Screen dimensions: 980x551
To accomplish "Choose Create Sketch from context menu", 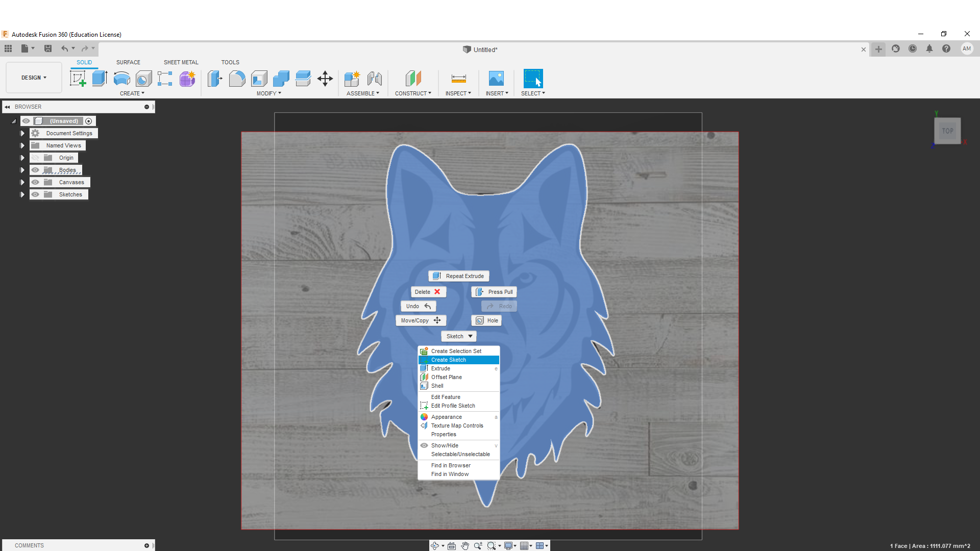I will pyautogui.click(x=449, y=360).
